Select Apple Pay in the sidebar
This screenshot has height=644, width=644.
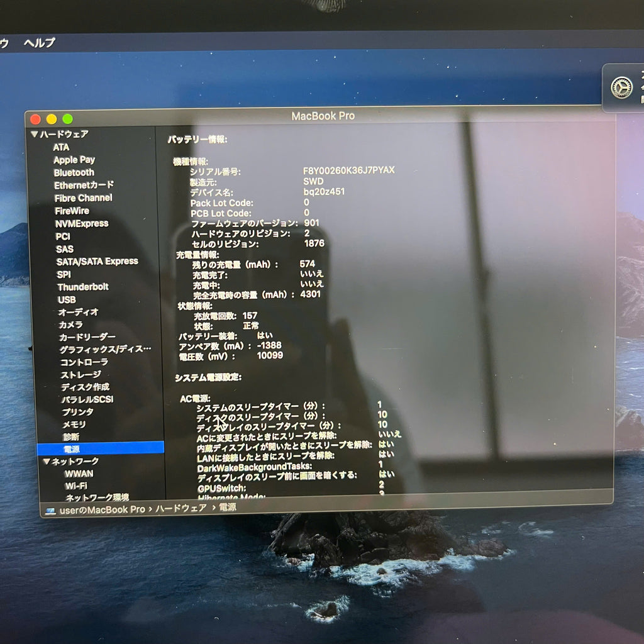(x=74, y=160)
